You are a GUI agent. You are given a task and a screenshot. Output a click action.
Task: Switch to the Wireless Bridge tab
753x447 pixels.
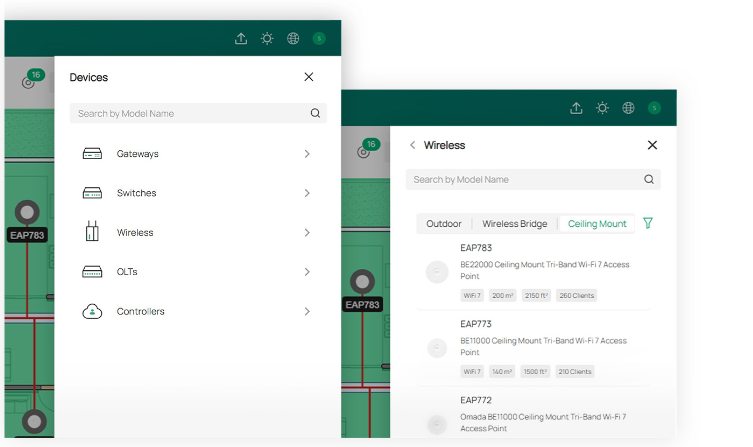click(x=514, y=224)
